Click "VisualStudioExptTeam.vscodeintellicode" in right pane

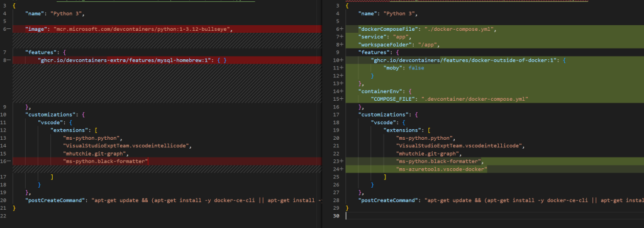459,145
